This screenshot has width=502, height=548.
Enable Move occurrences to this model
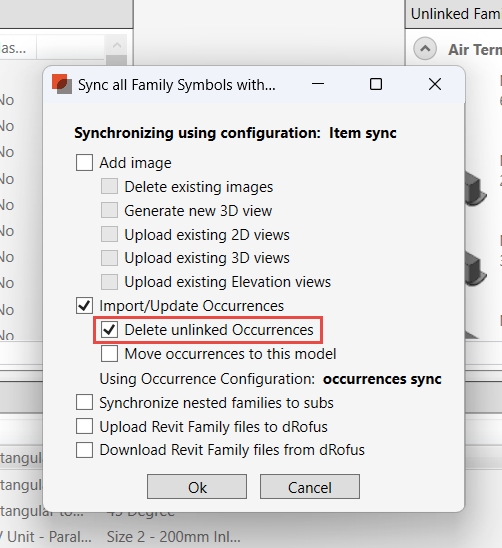coord(109,354)
